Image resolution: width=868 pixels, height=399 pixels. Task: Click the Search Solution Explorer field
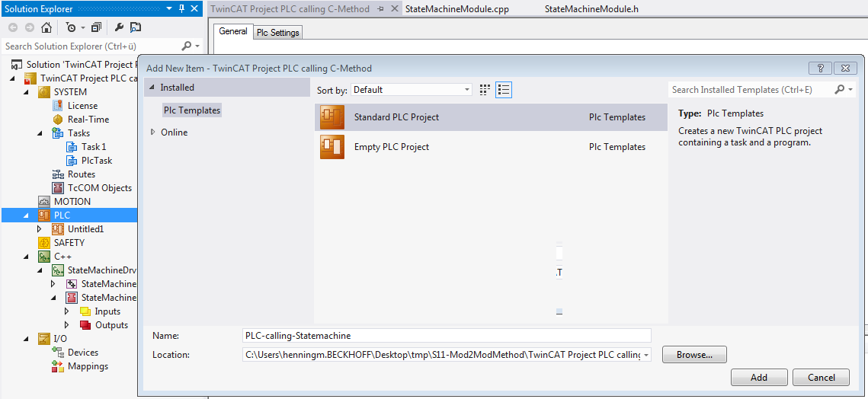[91, 46]
